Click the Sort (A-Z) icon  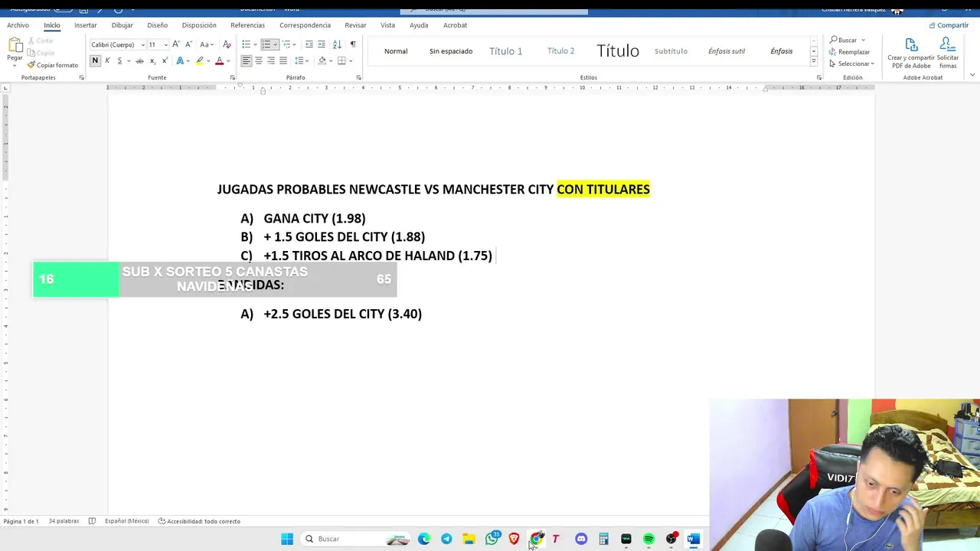[x=337, y=44]
